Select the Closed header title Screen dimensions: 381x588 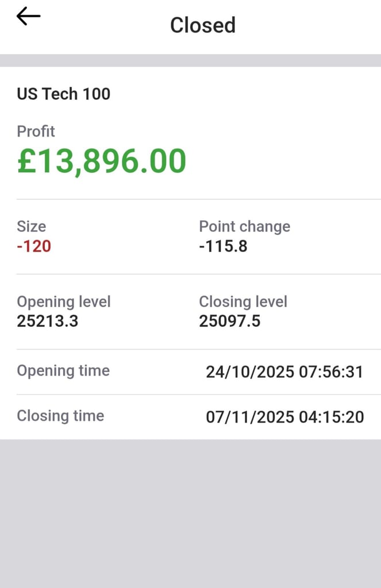pyautogui.click(x=202, y=25)
